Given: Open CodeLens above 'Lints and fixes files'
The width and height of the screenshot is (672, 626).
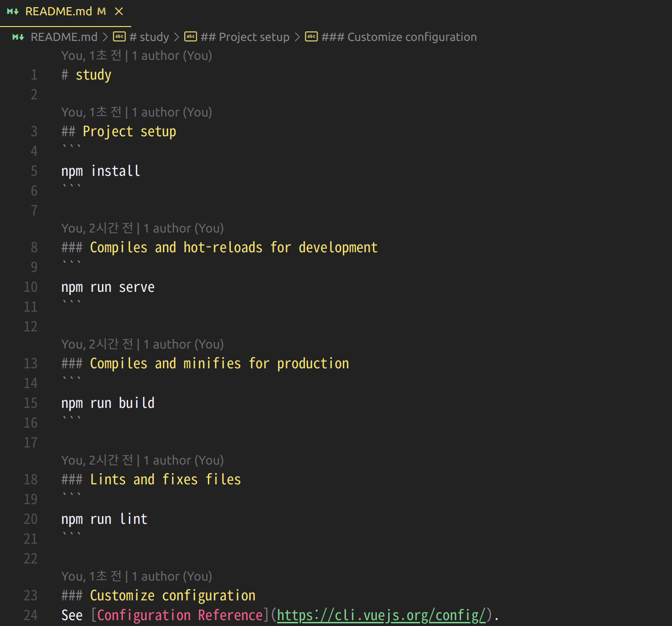Looking at the screenshot, I should point(143,461).
